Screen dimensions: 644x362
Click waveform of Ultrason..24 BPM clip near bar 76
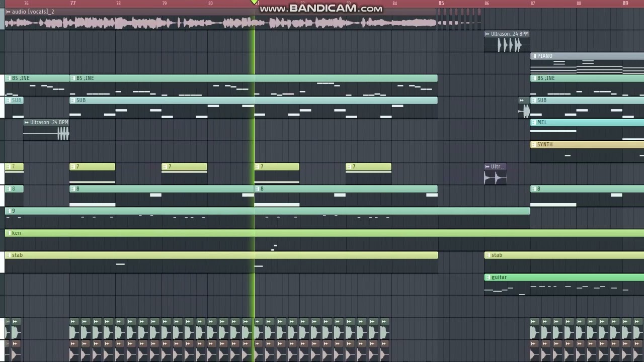46,133
